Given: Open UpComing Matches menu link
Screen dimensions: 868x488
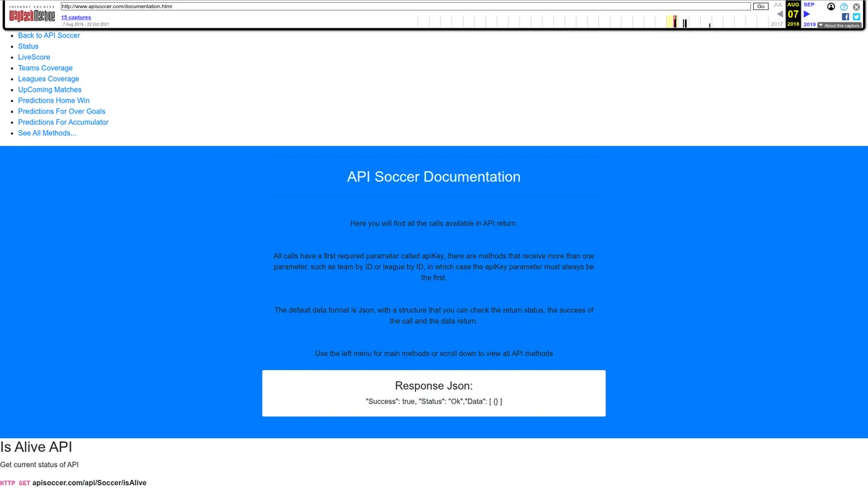Looking at the screenshot, I should tap(50, 90).
